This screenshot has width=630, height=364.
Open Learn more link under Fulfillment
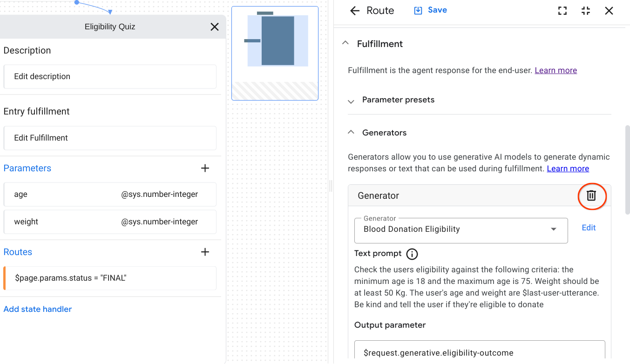[555, 70]
